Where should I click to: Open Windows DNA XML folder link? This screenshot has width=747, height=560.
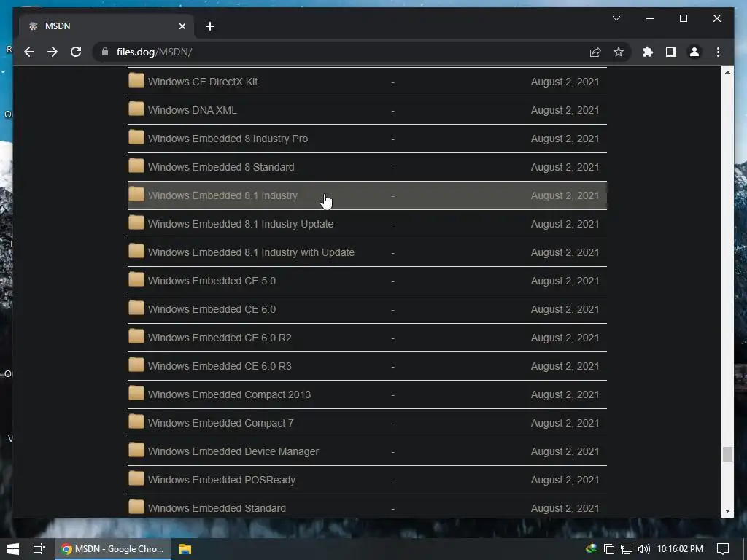click(x=193, y=111)
